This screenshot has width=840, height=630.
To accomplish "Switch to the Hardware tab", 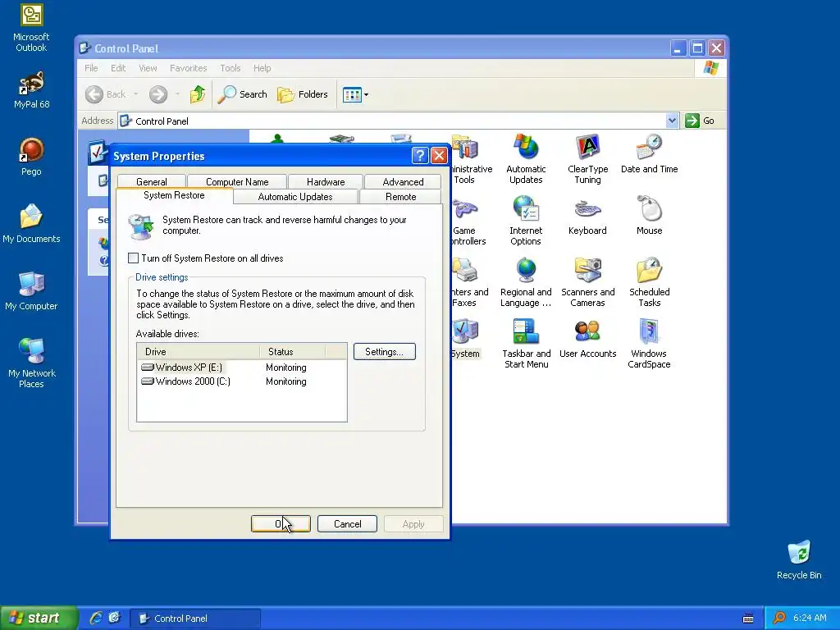I will pos(326,181).
